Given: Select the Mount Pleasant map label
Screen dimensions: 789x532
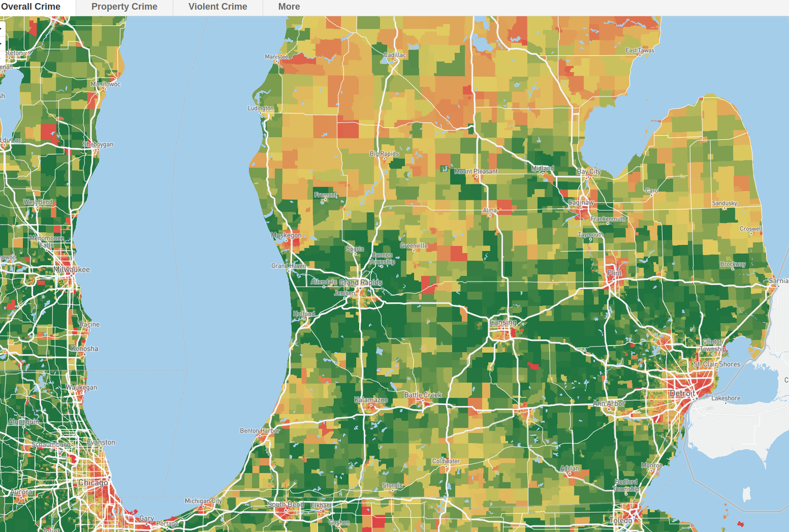Looking at the screenshot, I should click(x=476, y=171).
